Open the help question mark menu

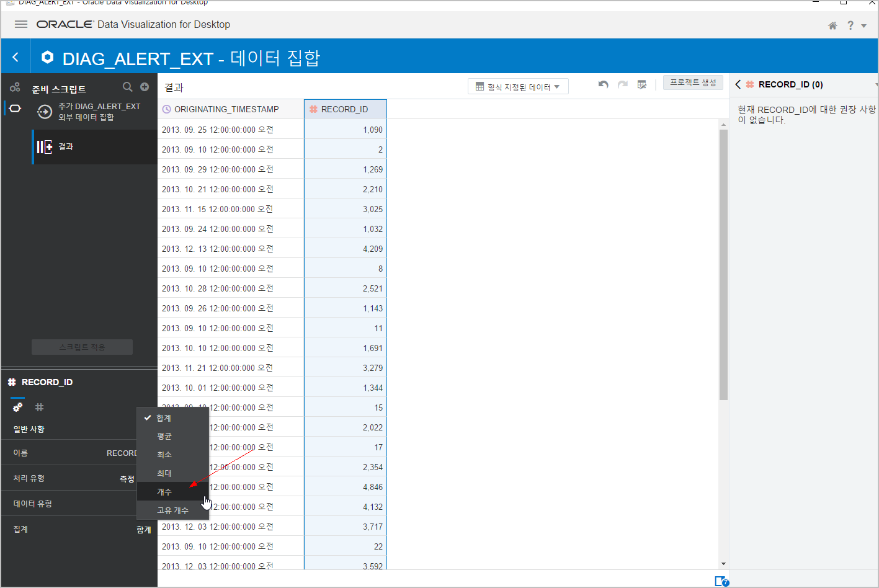point(850,25)
